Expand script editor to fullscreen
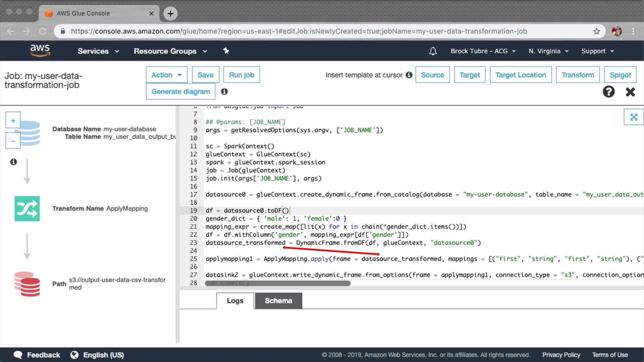The image size is (644, 362). click(x=633, y=117)
